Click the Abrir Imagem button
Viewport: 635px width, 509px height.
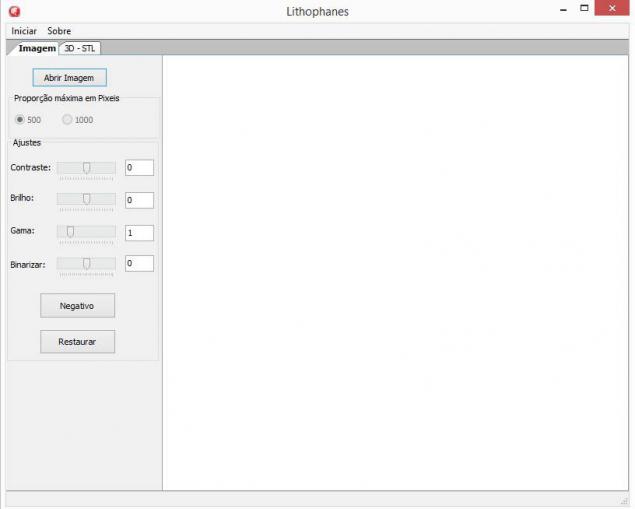point(69,78)
